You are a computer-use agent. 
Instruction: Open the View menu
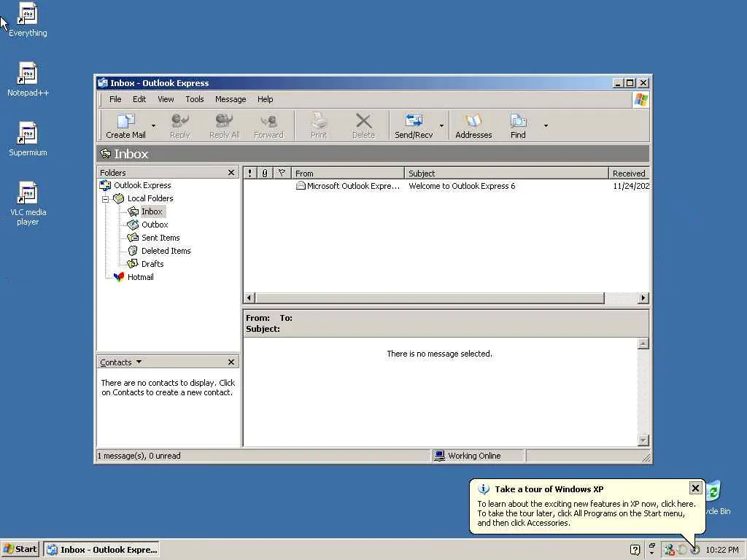(166, 99)
